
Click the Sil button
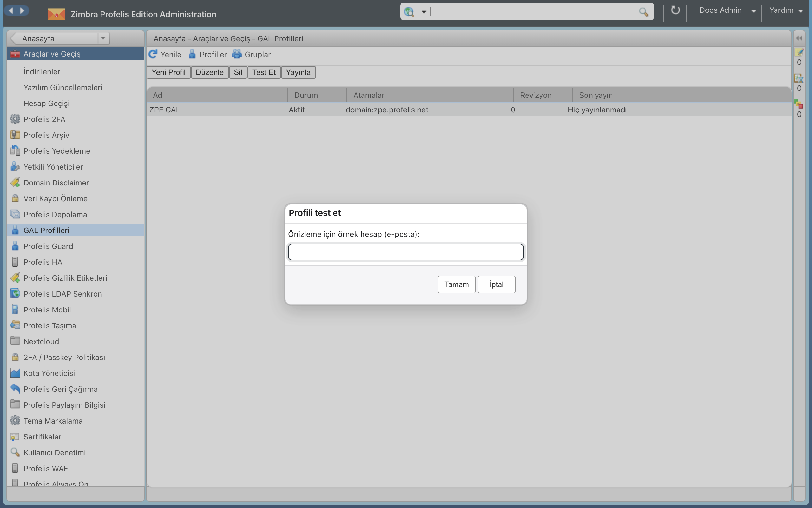238,72
